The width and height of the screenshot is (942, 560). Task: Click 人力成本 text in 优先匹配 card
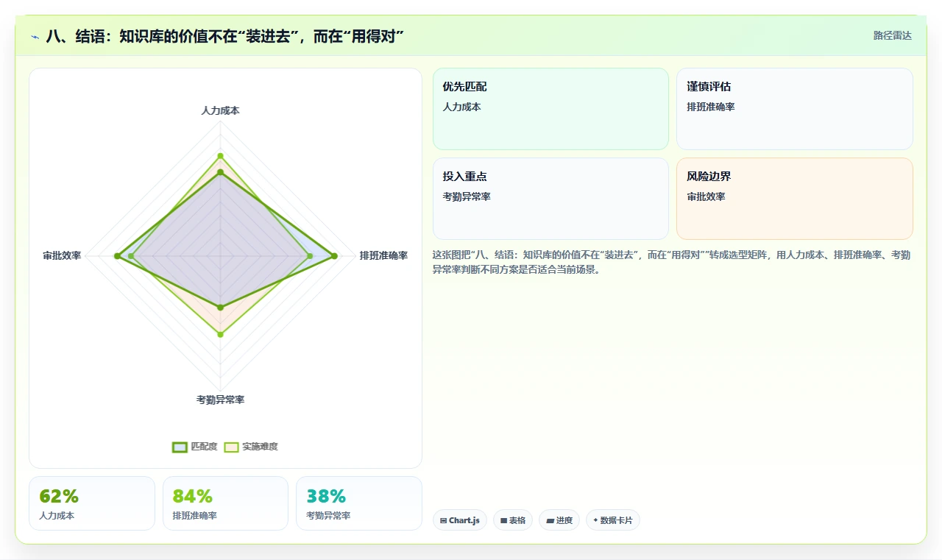point(461,107)
